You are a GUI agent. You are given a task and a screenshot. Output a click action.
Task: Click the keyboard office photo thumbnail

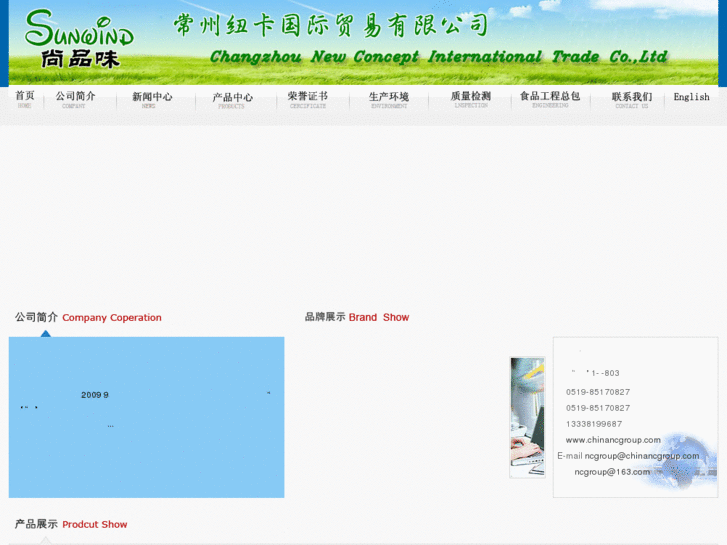coord(527,417)
